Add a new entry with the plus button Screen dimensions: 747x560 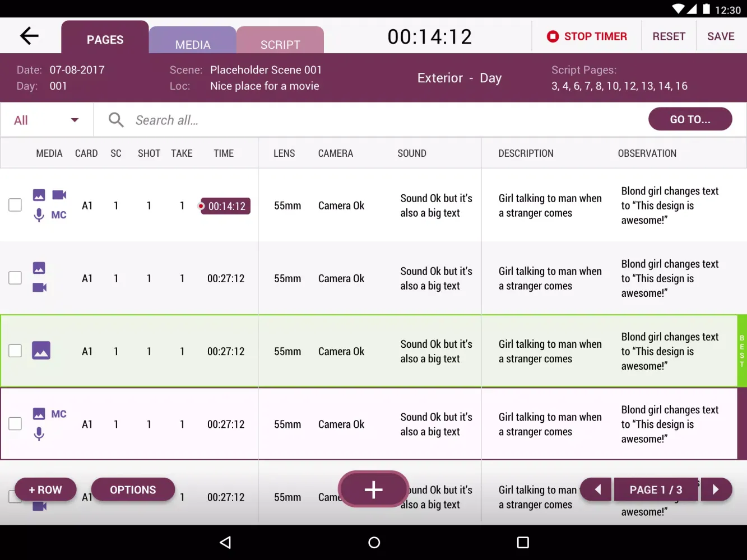(374, 489)
